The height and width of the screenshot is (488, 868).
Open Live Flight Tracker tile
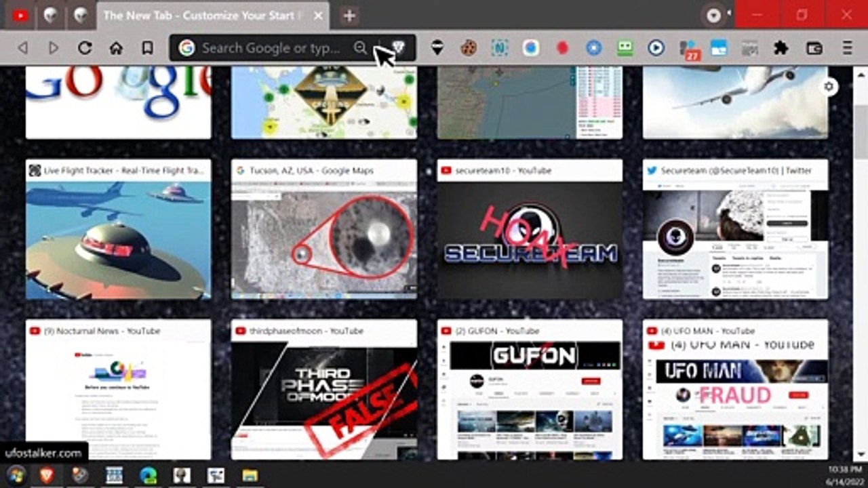[x=119, y=229]
